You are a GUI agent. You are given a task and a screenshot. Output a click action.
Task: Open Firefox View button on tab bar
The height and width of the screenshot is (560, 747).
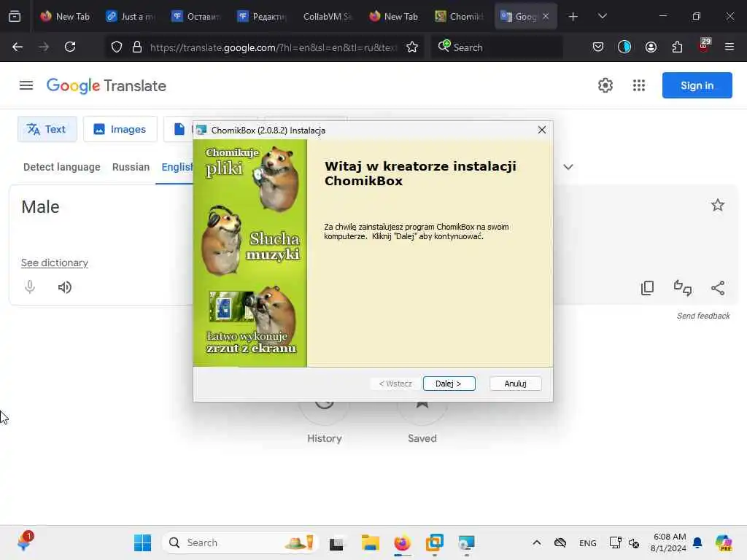(15, 16)
